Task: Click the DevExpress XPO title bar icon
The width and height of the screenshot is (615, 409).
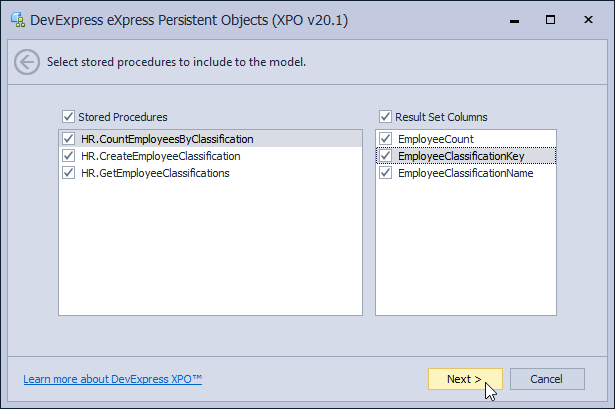Action: tap(18, 20)
